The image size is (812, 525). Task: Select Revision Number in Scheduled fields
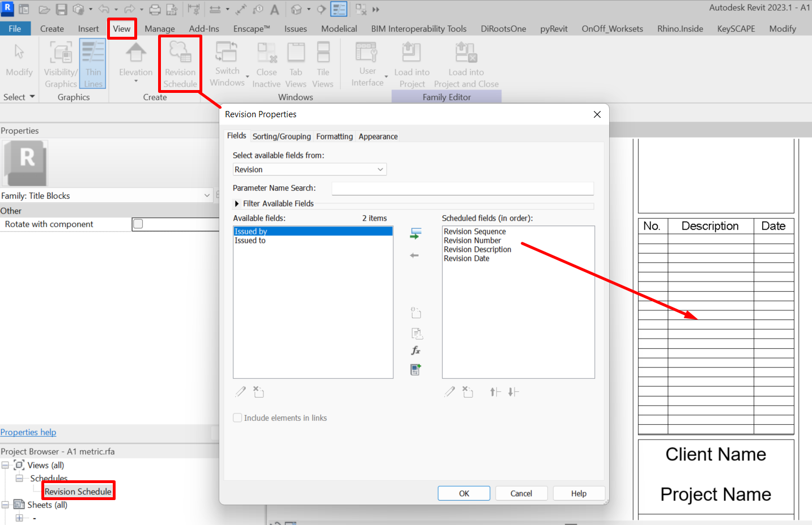[473, 241]
